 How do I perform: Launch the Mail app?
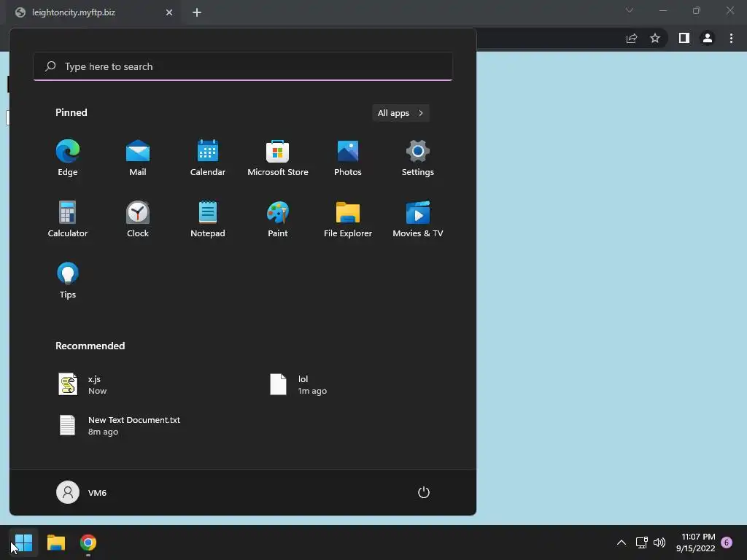pos(138,158)
